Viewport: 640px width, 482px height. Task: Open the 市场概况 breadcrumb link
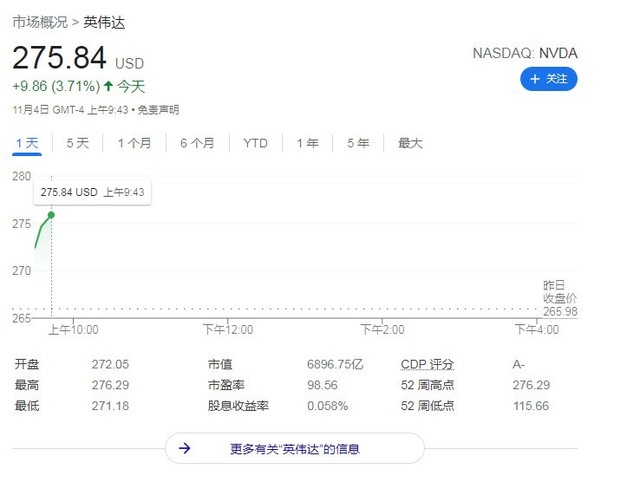[40, 22]
